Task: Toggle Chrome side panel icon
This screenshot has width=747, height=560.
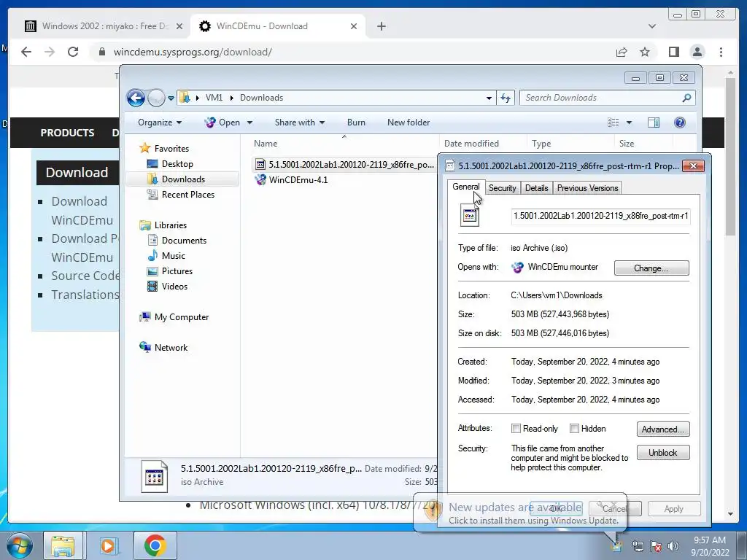Action: click(x=673, y=52)
